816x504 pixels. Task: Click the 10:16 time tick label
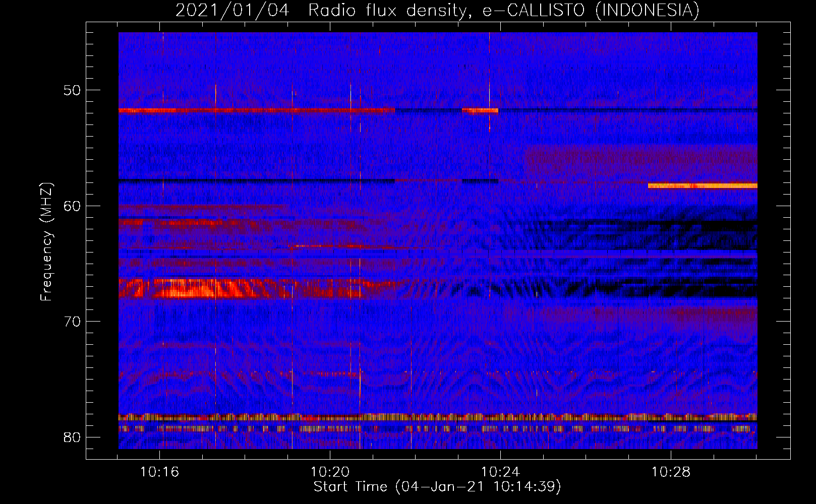coord(160,472)
